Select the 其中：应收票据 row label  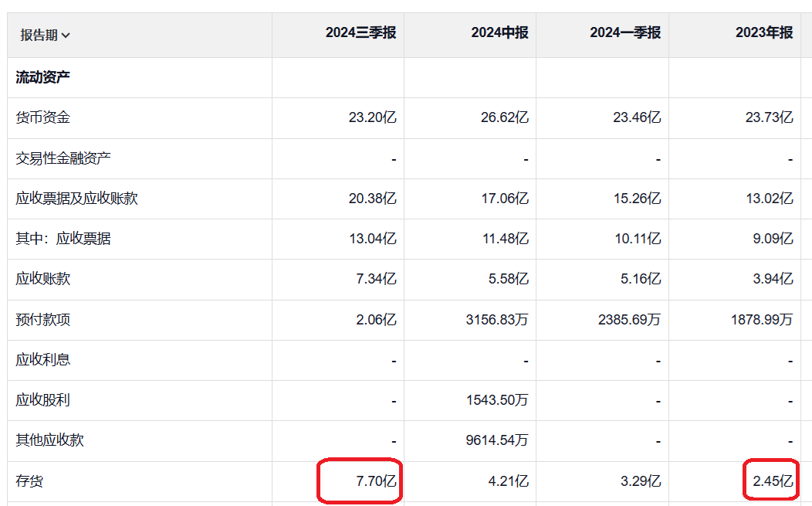click(x=63, y=239)
